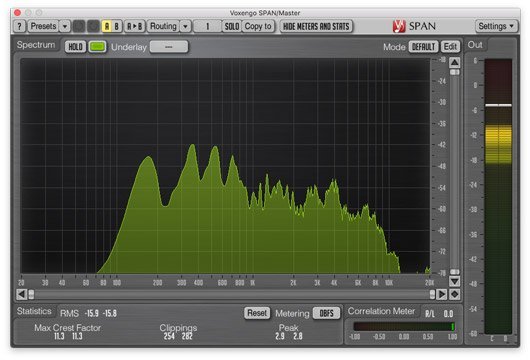The width and height of the screenshot is (530, 360).
Task: Open the Presets dropdown arrow
Action: (x=65, y=26)
